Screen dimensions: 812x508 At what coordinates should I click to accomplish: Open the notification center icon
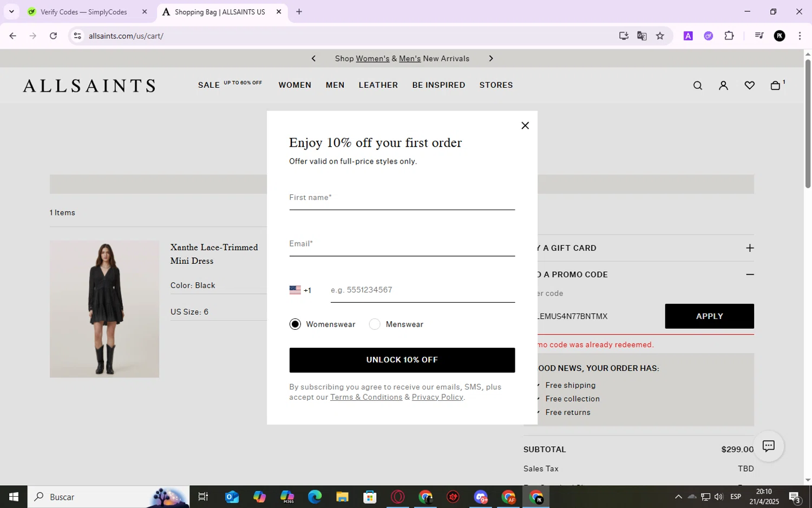794,497
